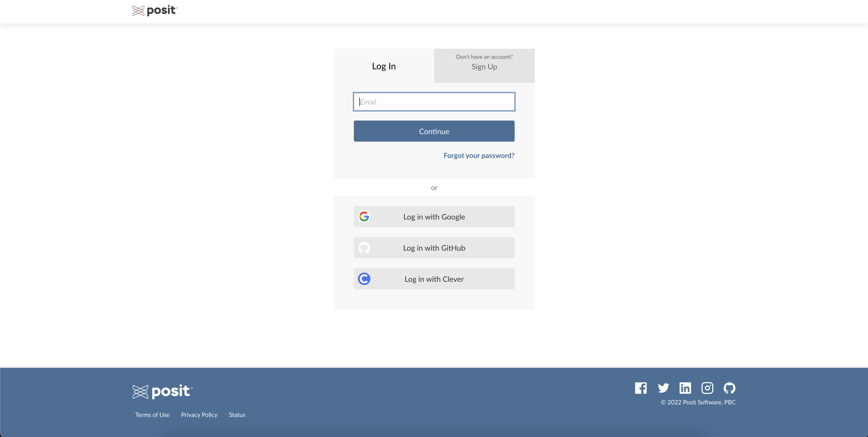Open the GitHub icon in footer
Screen dimensions: 868x437
tap(729, 388)
